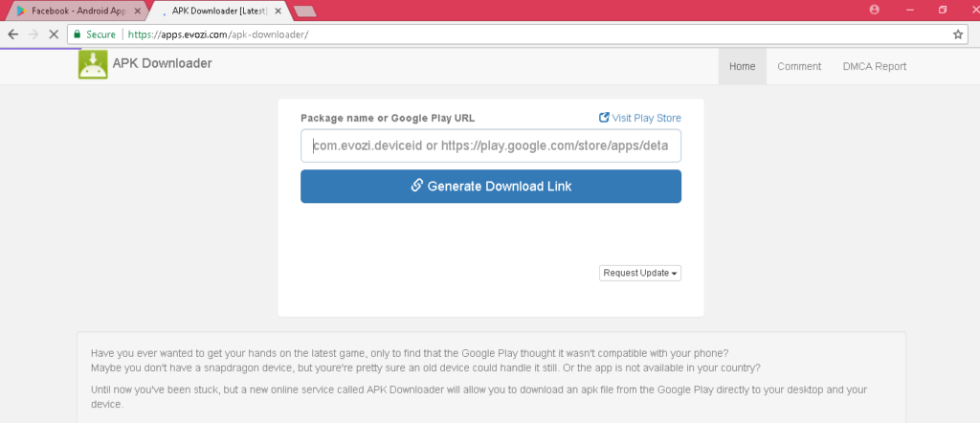
Task: Click the APK Downloader Android logo icon
Action: coord(93,64)
